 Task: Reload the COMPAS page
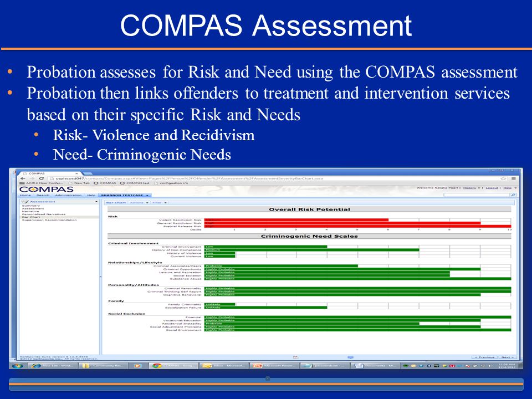tap(42, 178)
